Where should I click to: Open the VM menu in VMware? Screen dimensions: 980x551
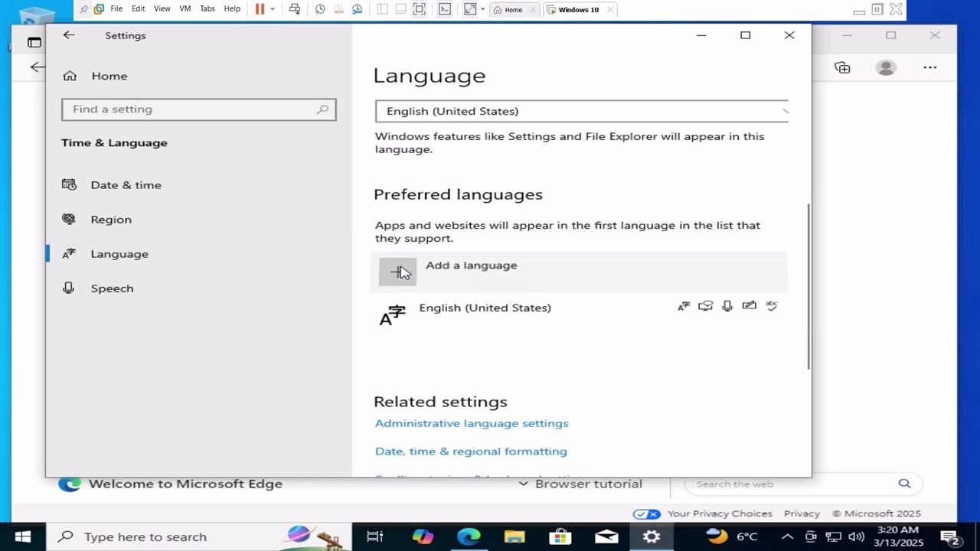click(185, 8)
